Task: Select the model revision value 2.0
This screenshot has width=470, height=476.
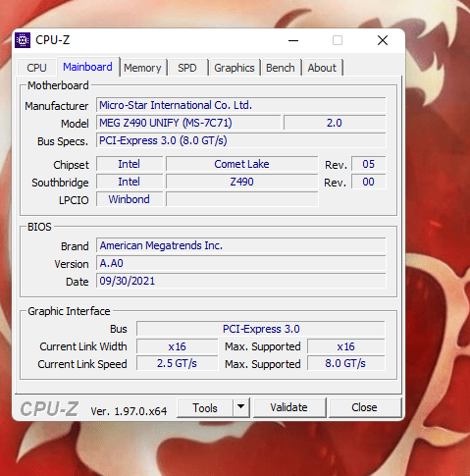Action: [x=335, y=123]
